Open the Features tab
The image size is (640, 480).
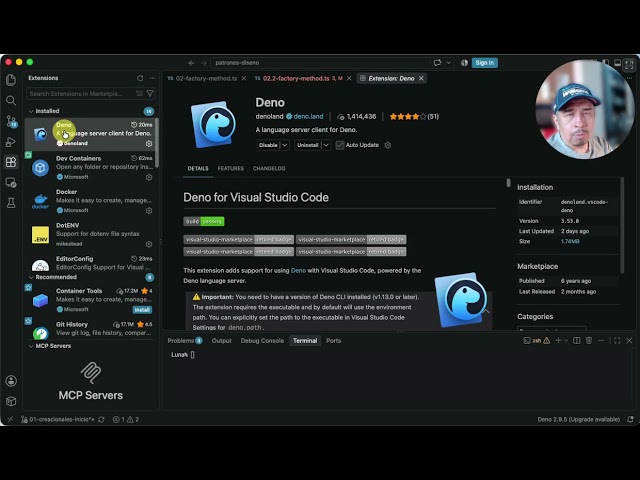pos(231,168)
